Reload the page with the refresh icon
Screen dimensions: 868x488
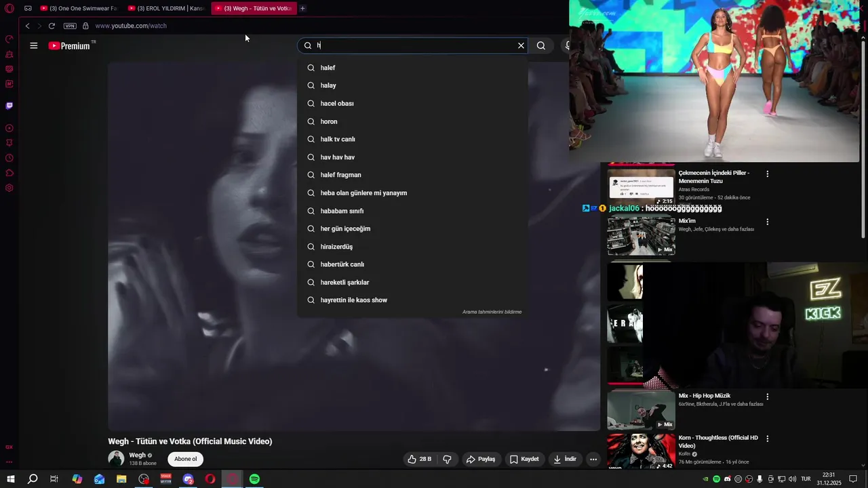[52, 26]
